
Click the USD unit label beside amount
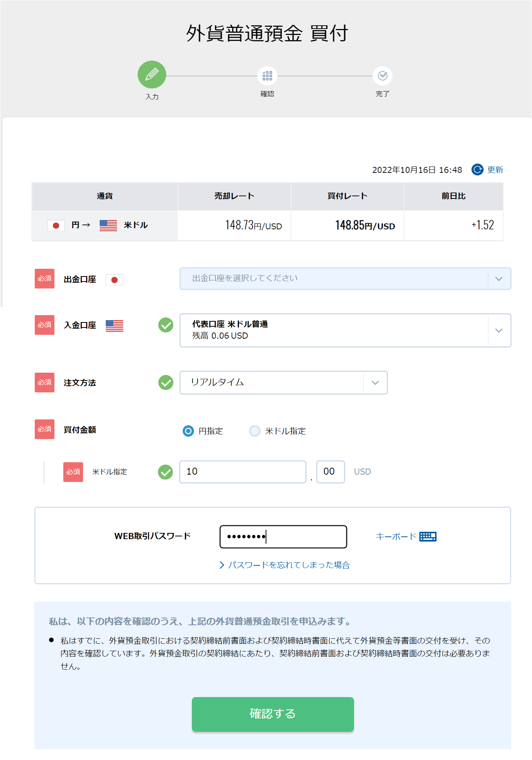tap(363, 472)
